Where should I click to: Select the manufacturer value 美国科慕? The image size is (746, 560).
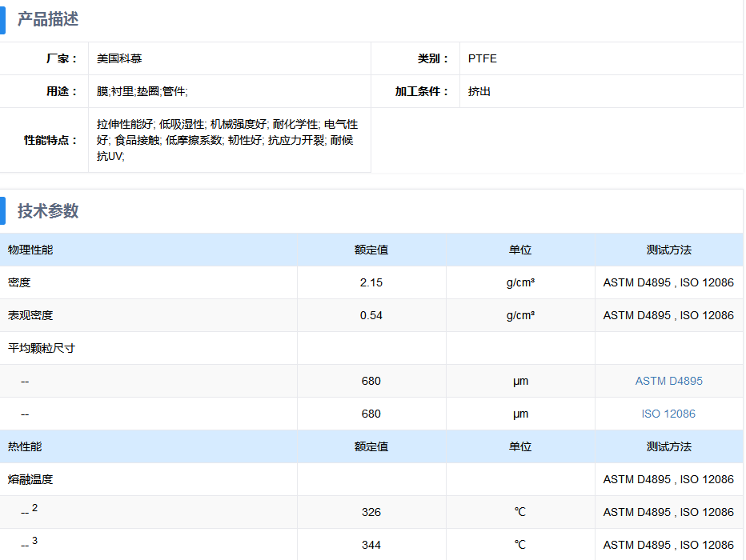tap(119, 58)
